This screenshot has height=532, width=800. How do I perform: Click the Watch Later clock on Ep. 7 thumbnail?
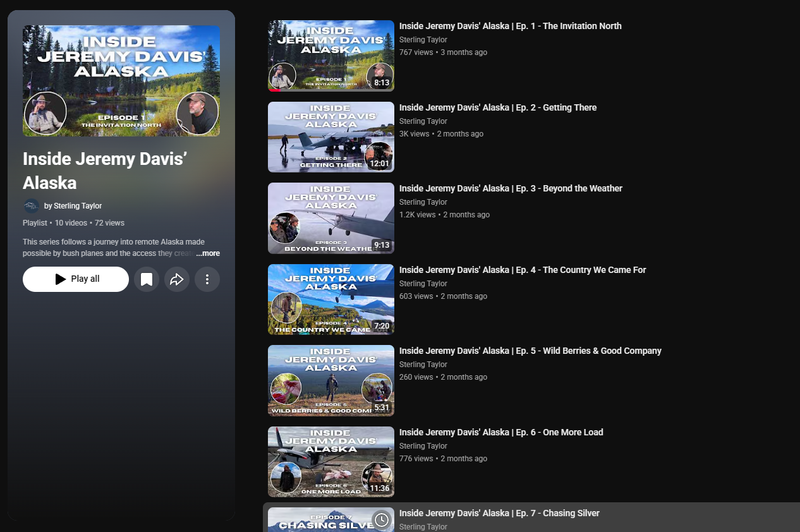tap(382, 520)
